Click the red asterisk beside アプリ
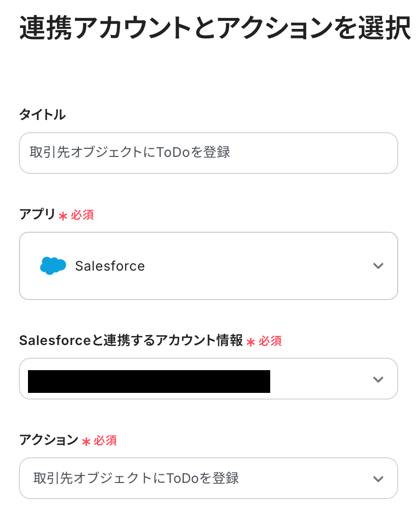Image resolution: width=420 pixels, height=527 pixels. click(63, 216)
